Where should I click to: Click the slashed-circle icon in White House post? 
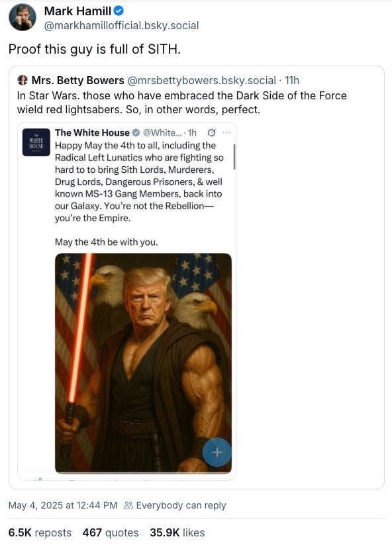pyautogui.click(x=211, y=132)
